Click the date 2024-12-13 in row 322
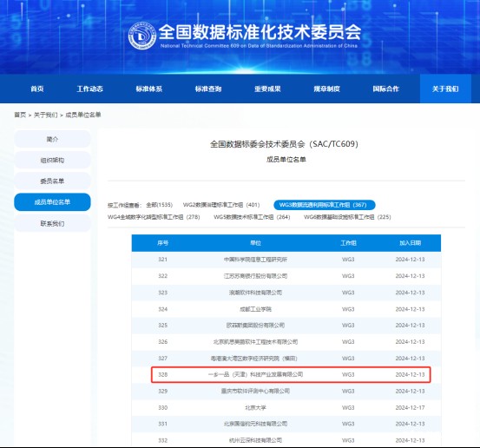Image resolution: width=480 pixels, height=448 pixels. pyautogui.click(x=411, y=276)
